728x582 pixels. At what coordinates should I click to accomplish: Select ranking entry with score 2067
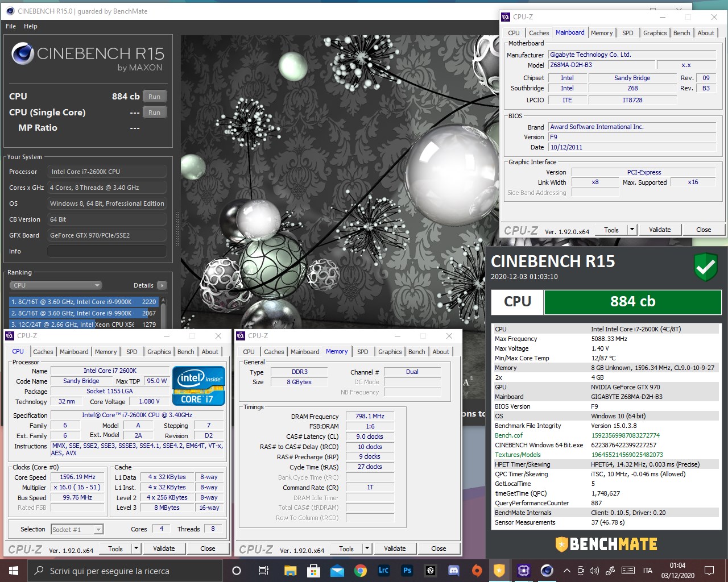(84, 313)
